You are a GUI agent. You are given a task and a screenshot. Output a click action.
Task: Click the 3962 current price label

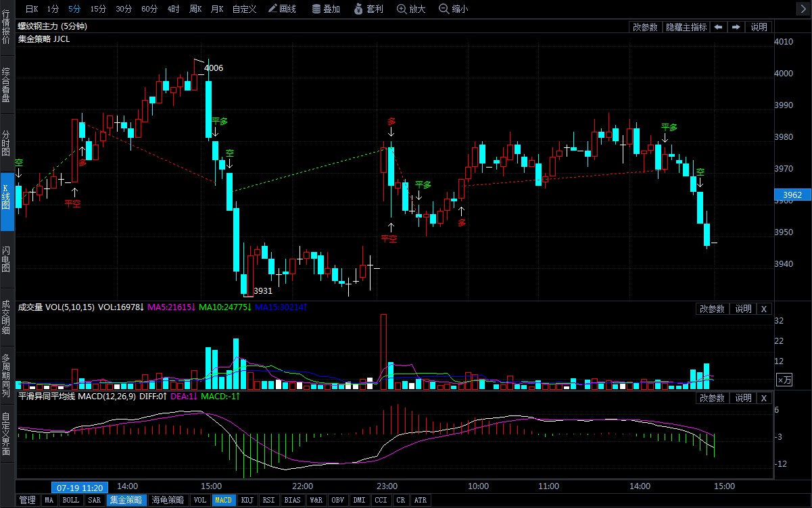click(x=792, y=195)
